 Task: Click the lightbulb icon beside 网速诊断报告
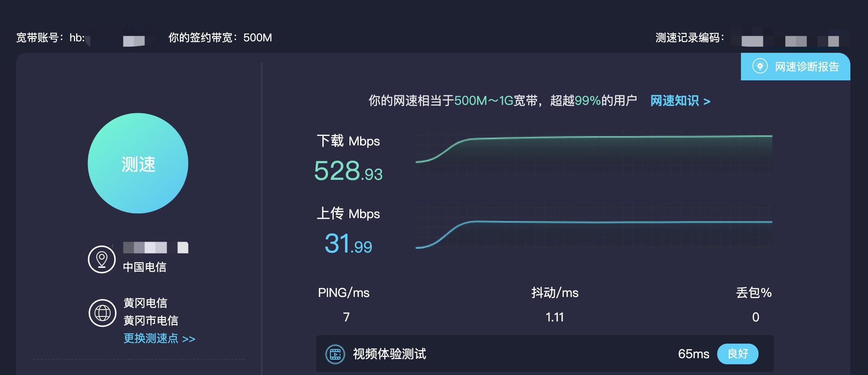coord(760,66)
